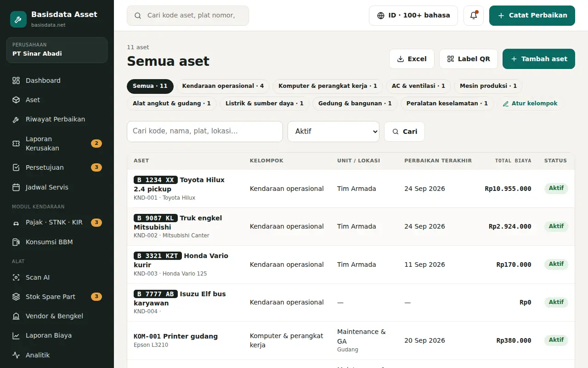Open Laporan Biaya report
This screenshot has height=368, width=588.
click(57, 335)
